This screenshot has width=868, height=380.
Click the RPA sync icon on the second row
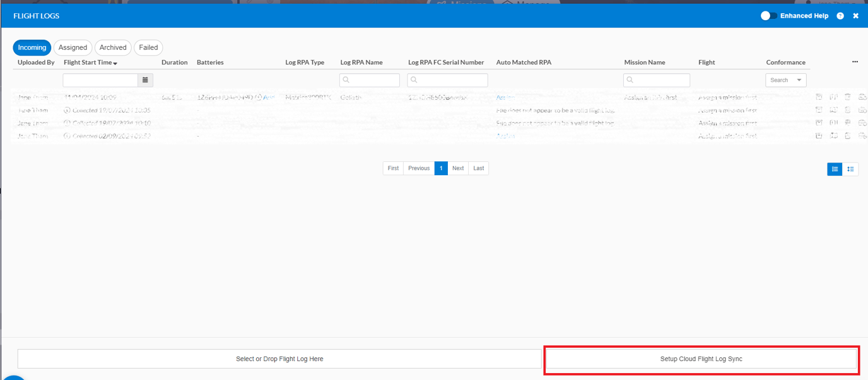coord(862,110)
